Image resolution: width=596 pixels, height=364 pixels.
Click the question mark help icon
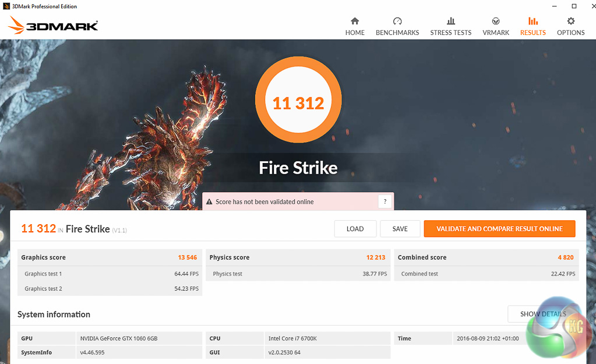[385, 202]
